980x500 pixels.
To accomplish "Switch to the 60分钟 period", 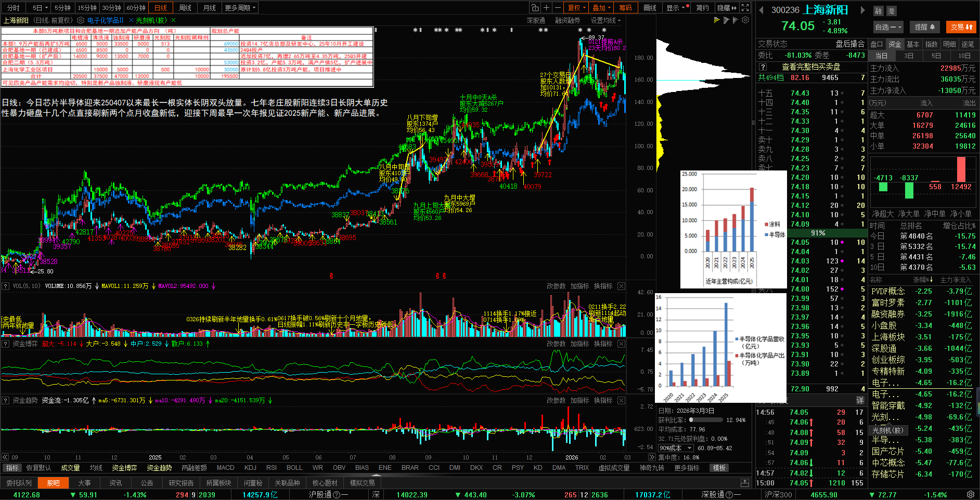I will pos(136,8).
